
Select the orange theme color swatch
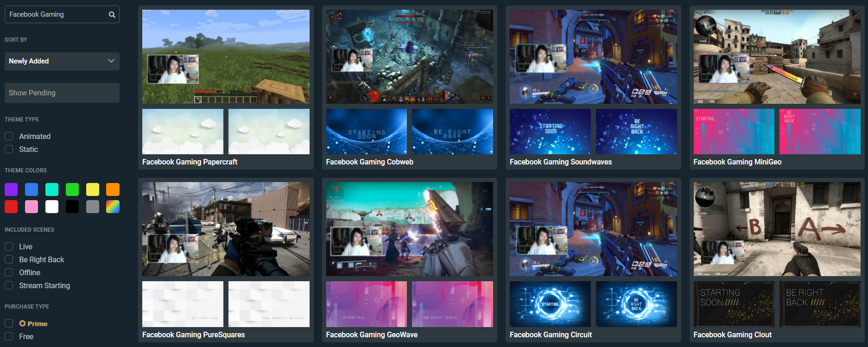[113, 189]
